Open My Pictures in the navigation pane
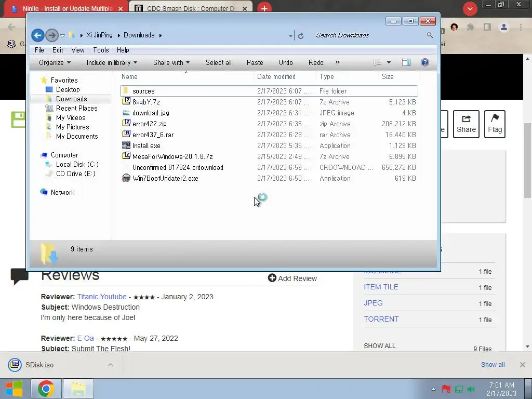The height and width of the screenshot is (399, 532). [x=73, y=127]
